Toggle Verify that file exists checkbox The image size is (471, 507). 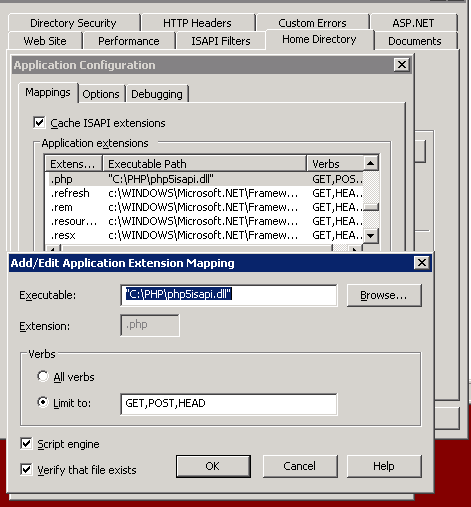[x=26, y=469]
